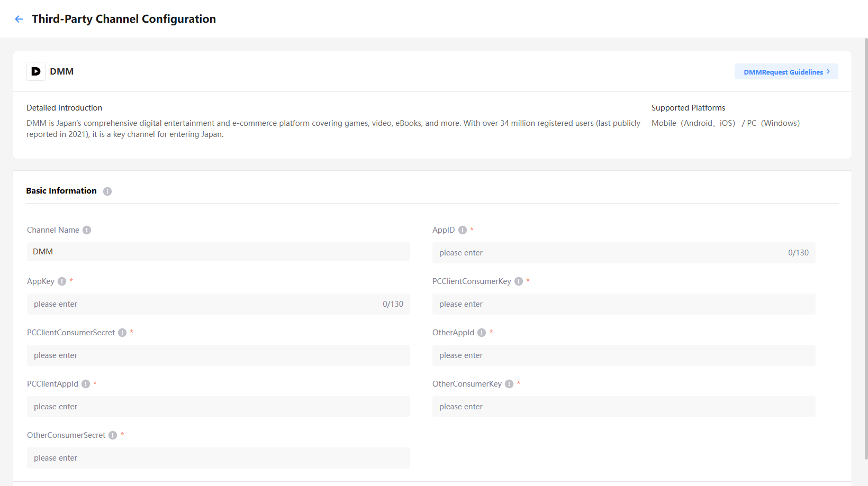Show the AppID info tooltip icon
This screenshot has width=868, height=486.
pos(463,230)
